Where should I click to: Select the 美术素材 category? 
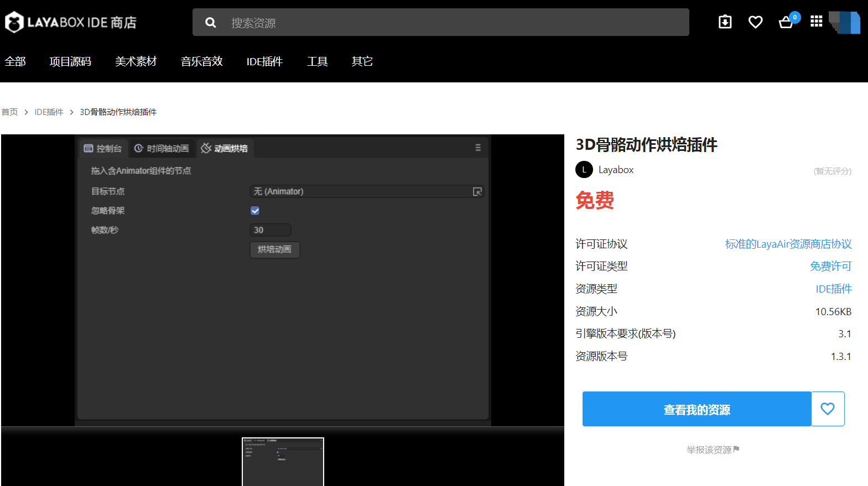(136, 61)
